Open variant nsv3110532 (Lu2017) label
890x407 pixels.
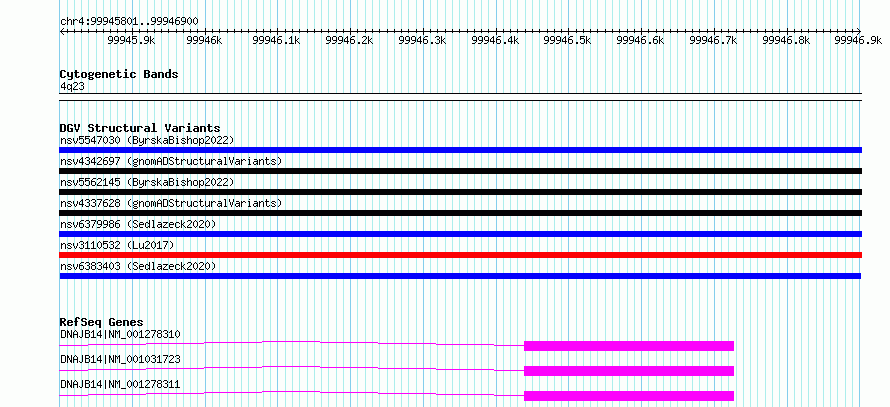117,245
